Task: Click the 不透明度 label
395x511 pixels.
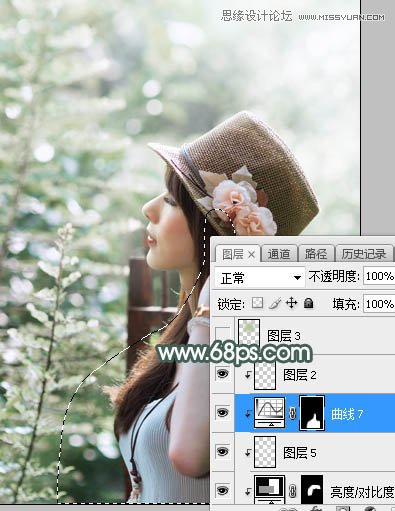Action: click(334, 276)
